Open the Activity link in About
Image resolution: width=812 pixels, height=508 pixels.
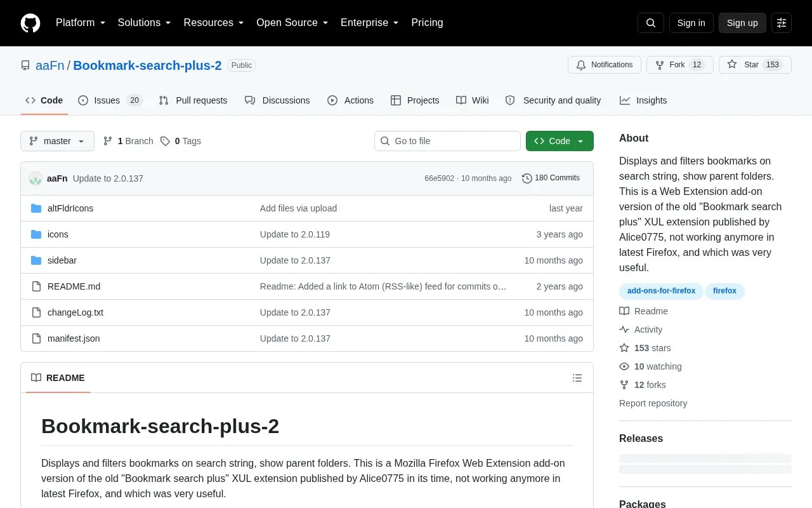click(641, 330)
